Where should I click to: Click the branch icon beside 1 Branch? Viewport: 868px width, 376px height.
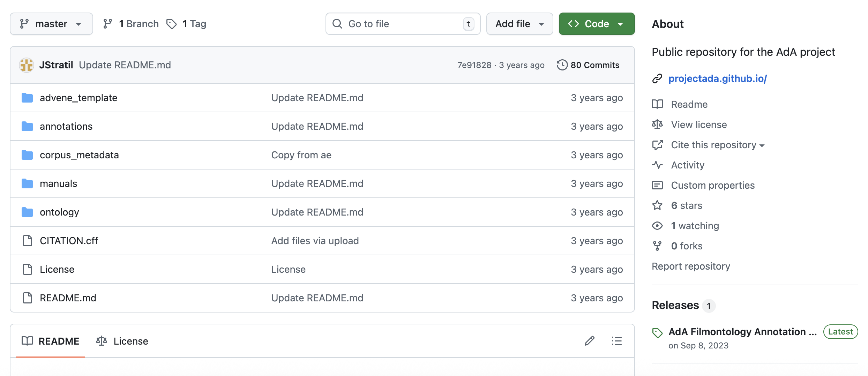[x=107, y=24]
